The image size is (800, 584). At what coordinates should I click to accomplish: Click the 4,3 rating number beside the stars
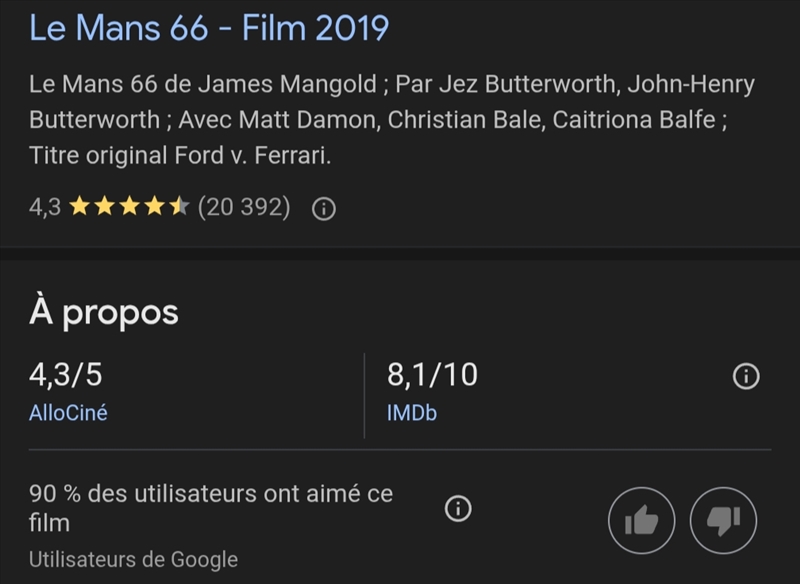pyautogui.click(x=45, y=208)
